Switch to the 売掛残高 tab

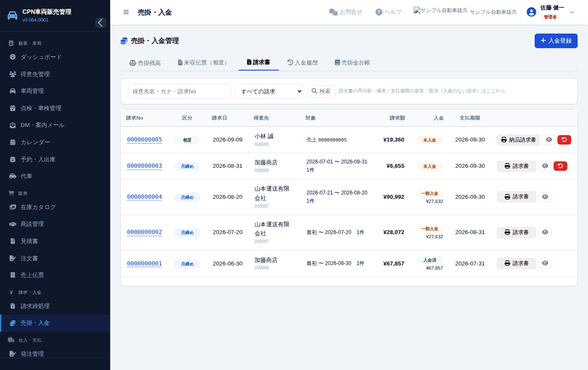145,63
